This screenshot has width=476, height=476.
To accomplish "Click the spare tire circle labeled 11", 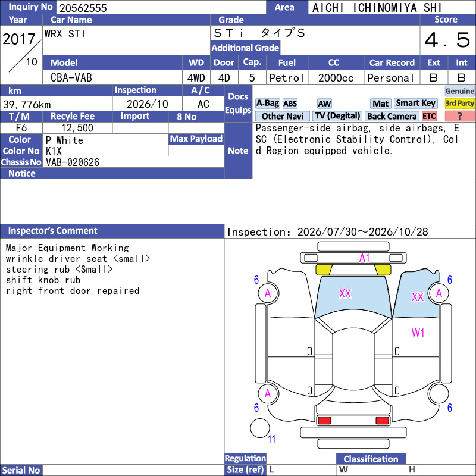I will click(260, 428).
